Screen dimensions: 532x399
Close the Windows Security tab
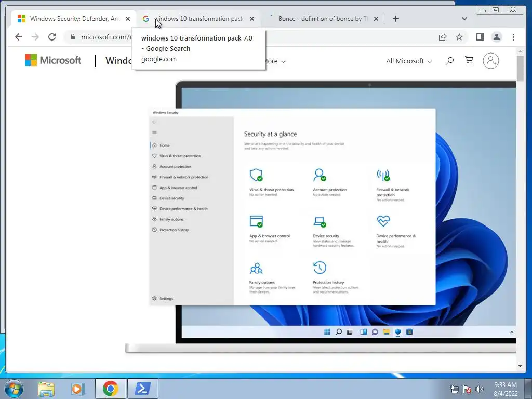pos(128,19)
